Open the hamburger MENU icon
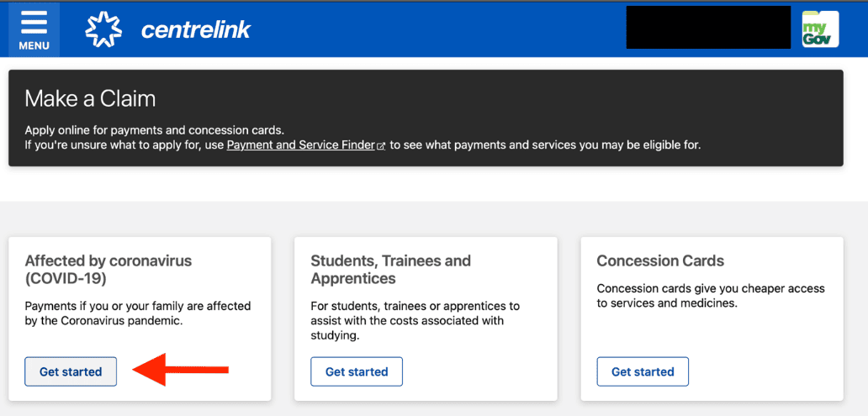 34,30
